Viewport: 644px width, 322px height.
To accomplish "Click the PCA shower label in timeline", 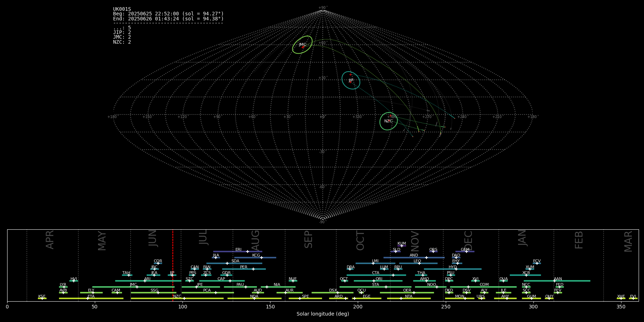I will [x=207, y=290].
